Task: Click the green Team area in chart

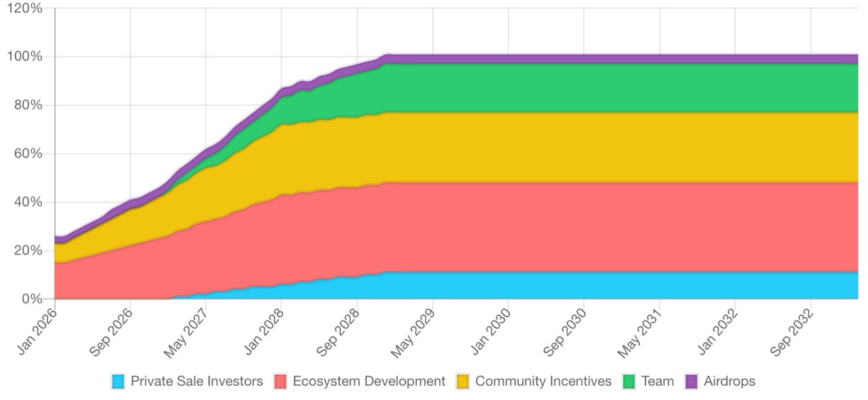Action: pyautogui.click(x=610, y=88)
